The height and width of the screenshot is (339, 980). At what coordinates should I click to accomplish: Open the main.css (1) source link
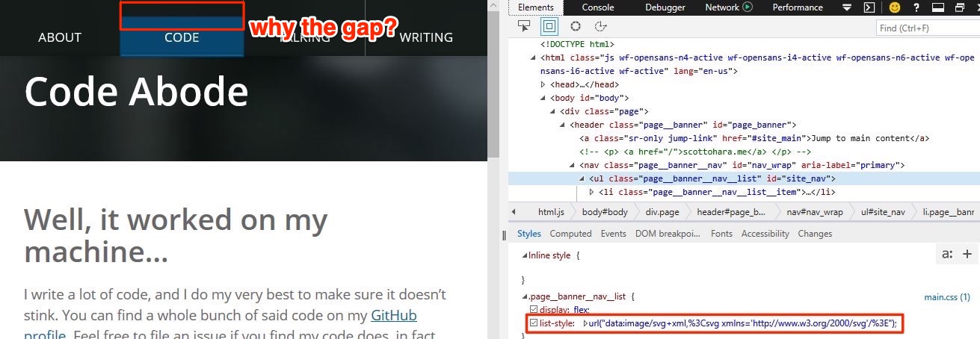pos(947,296)
